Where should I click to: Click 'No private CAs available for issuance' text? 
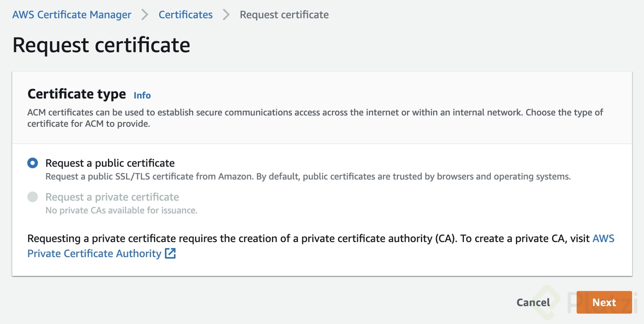[121, 210]
